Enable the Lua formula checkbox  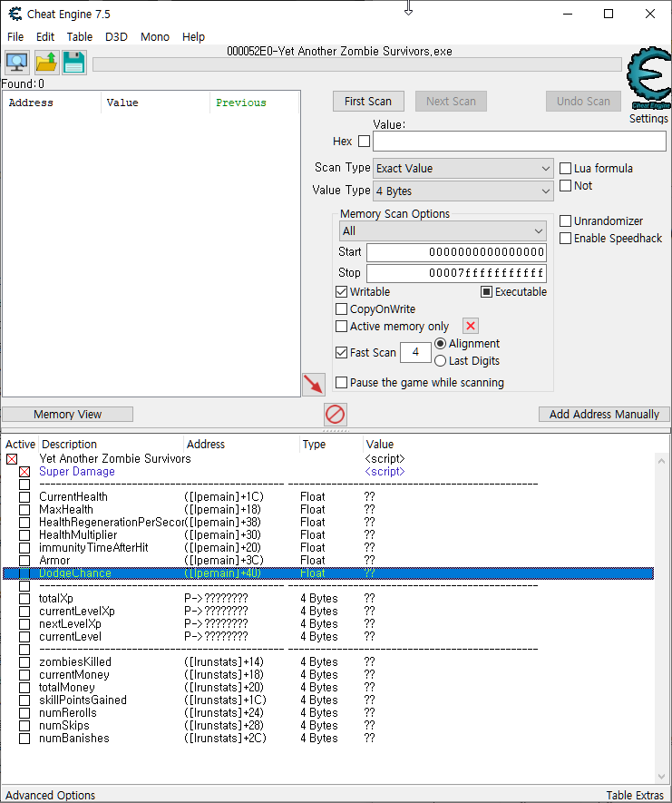565,168
